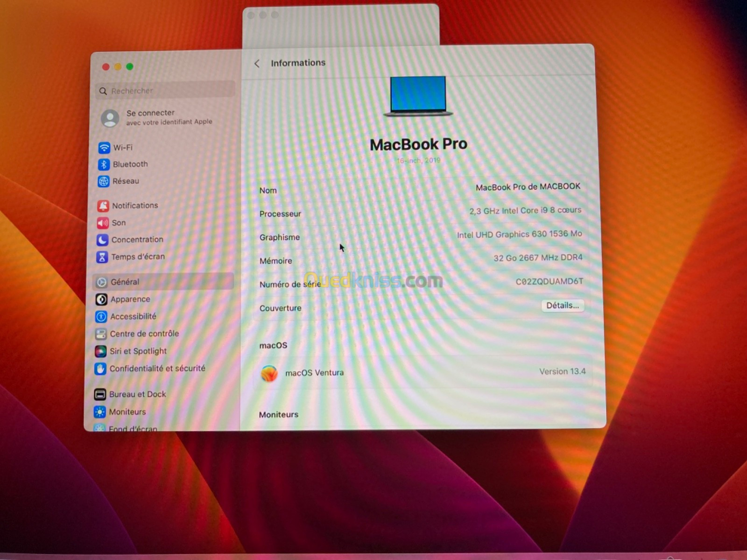Image resolution: width=747 pixels, height=560 pixels.
Task: Click the Notifications bell icon
Action: click(x=103, y=206)
